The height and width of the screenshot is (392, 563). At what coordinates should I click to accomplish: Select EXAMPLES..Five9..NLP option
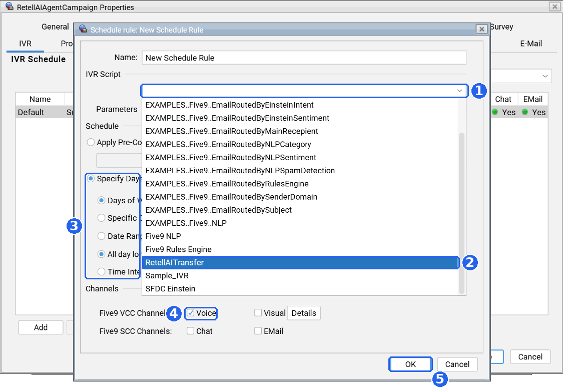(x=300, y=223)
